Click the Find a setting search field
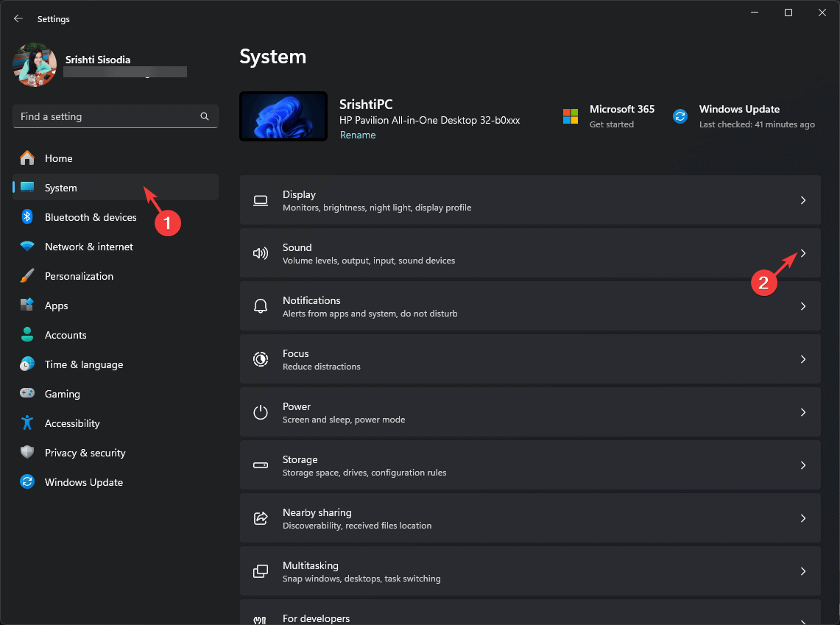This screenshot has width=840, height=625. [x=107, y=116]
